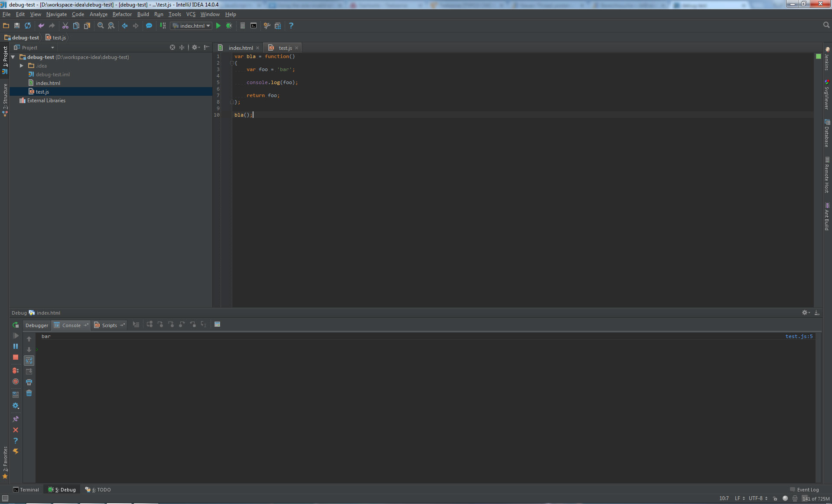Image resolution: width=832 pixels, height=504 pixels.
Task: Click the Cut scissors icon
Action: (x=65, y=26)
